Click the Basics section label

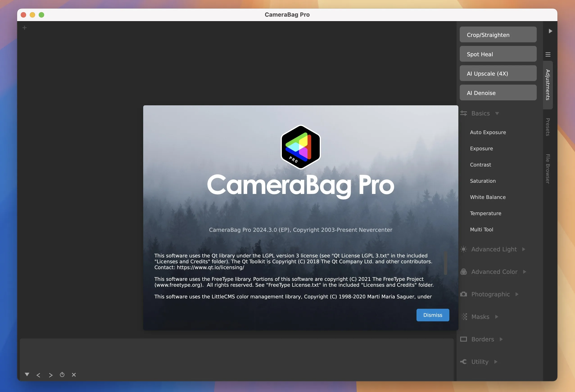pos(480,113)
